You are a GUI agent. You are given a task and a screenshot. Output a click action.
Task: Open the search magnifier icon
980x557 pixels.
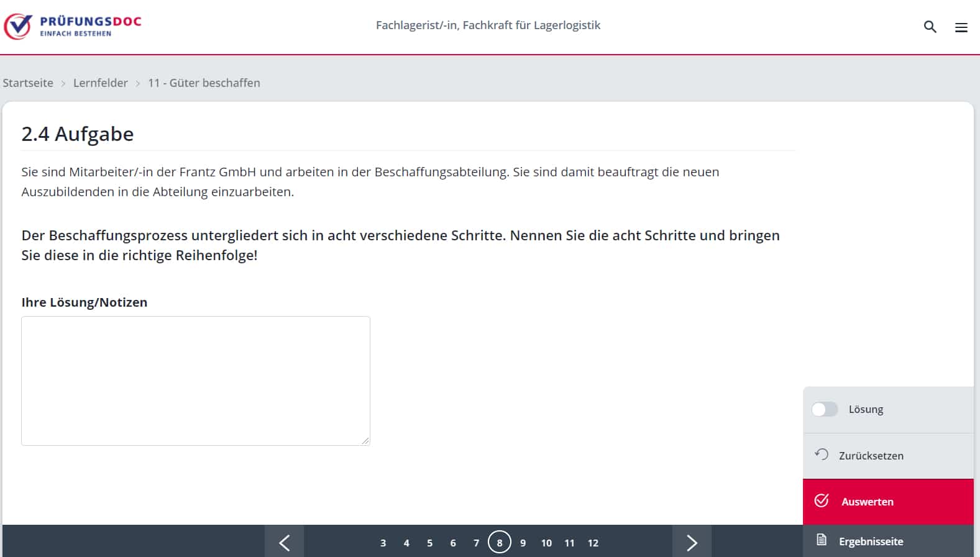click(930, 27)
